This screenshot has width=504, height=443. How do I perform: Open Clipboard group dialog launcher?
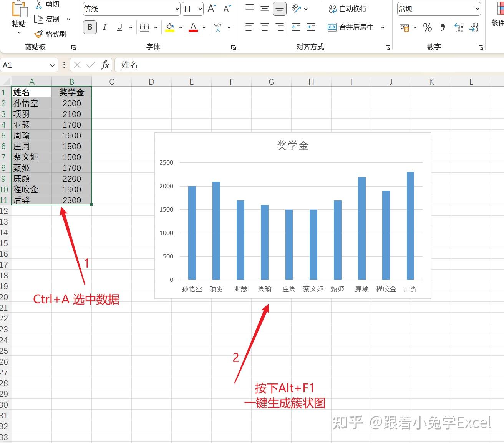74,47
